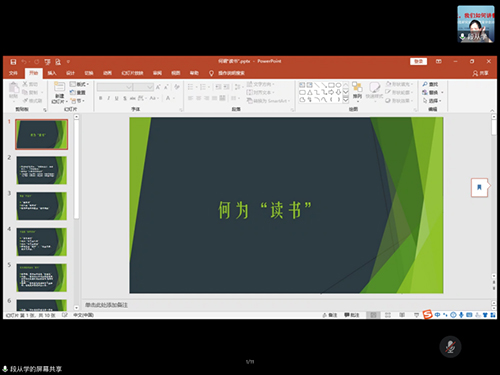Open the Select (选择) dropdown in editing group
This screenshot has height=375, width=500.
(x=432, y=101)
